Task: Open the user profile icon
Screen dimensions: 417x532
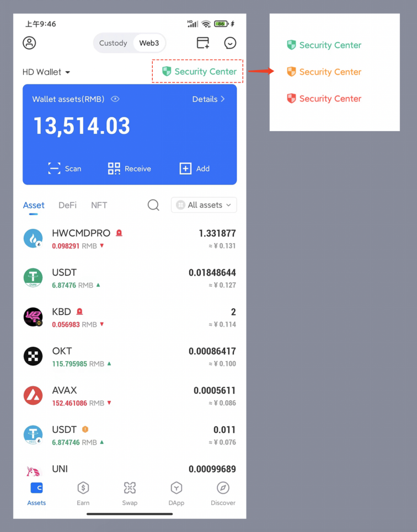Action: (30, 43)
